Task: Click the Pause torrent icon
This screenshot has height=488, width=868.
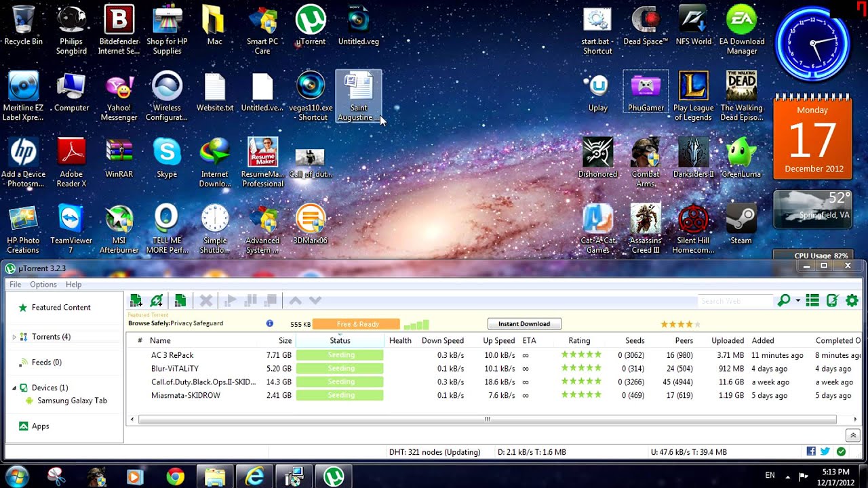Action: [x=251, y=300]
